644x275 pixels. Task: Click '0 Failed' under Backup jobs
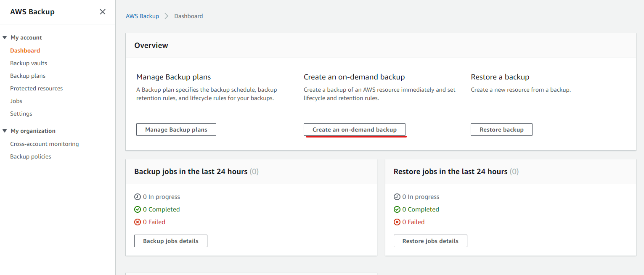(x=154, y=222)
